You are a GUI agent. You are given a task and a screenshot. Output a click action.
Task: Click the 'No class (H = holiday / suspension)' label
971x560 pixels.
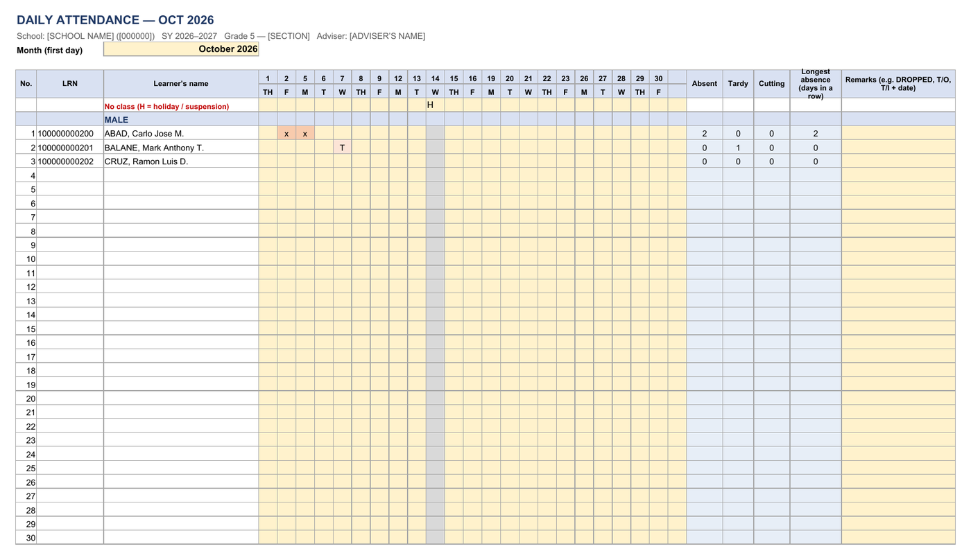(166, 107)
